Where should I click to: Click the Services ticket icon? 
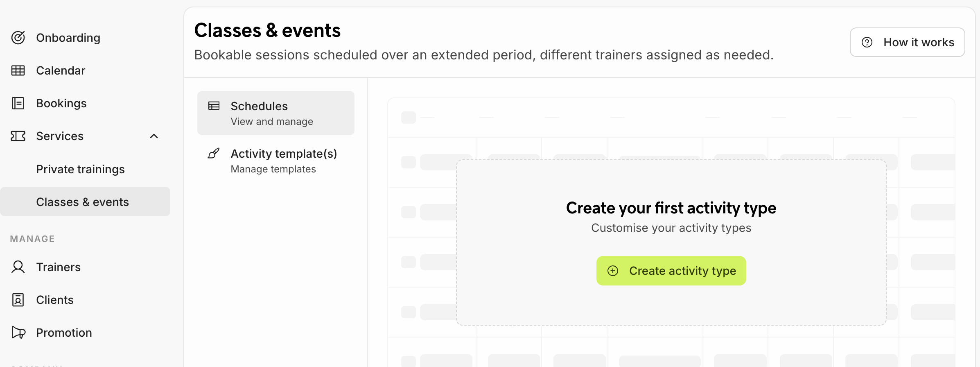point(18,136)
